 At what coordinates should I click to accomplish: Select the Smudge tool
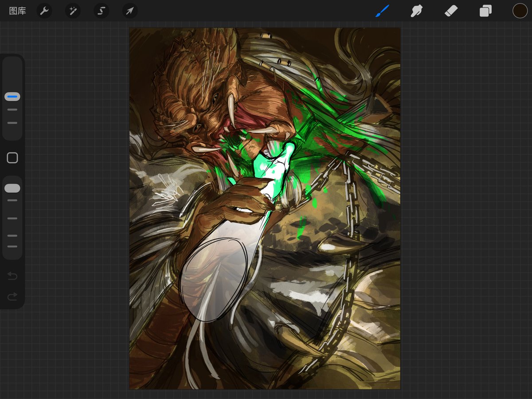coord(416,11)
